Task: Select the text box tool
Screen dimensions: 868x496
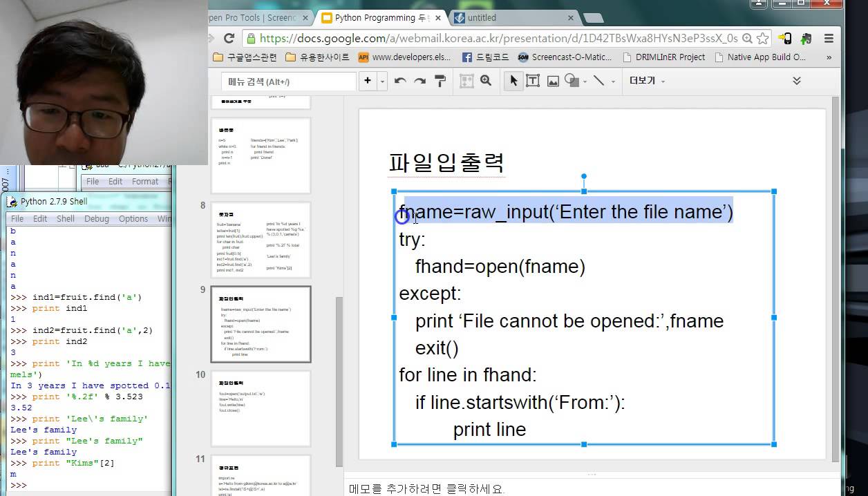Action: (533, 81)
